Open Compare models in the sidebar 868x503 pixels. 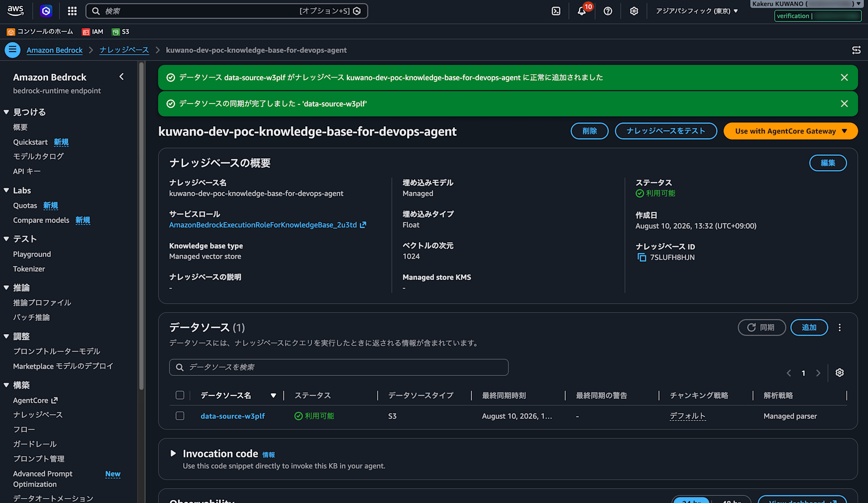41,220
